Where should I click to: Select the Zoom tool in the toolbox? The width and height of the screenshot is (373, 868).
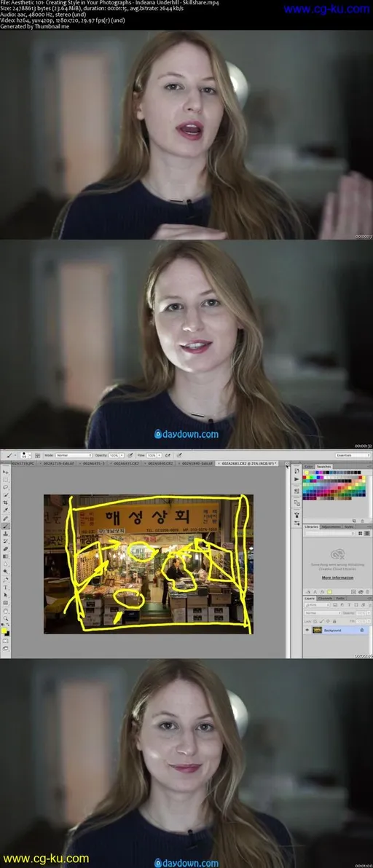(6, 618)
